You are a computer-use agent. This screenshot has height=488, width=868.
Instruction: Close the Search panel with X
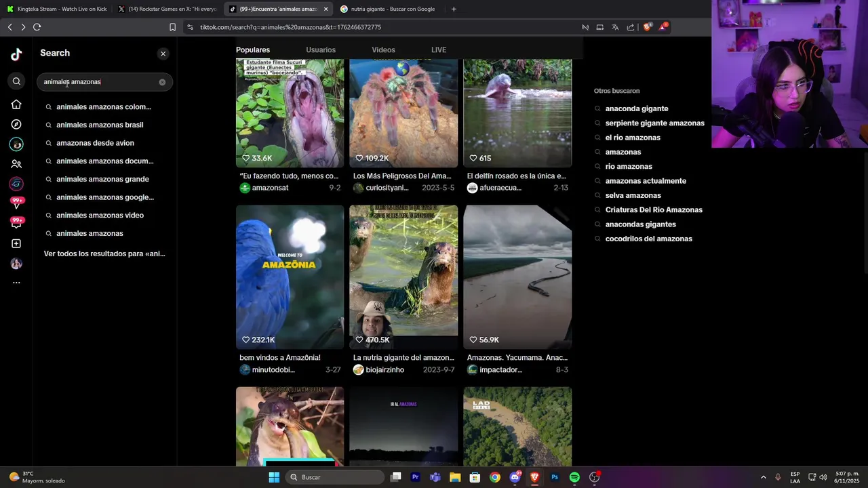(x=163, y=54)
